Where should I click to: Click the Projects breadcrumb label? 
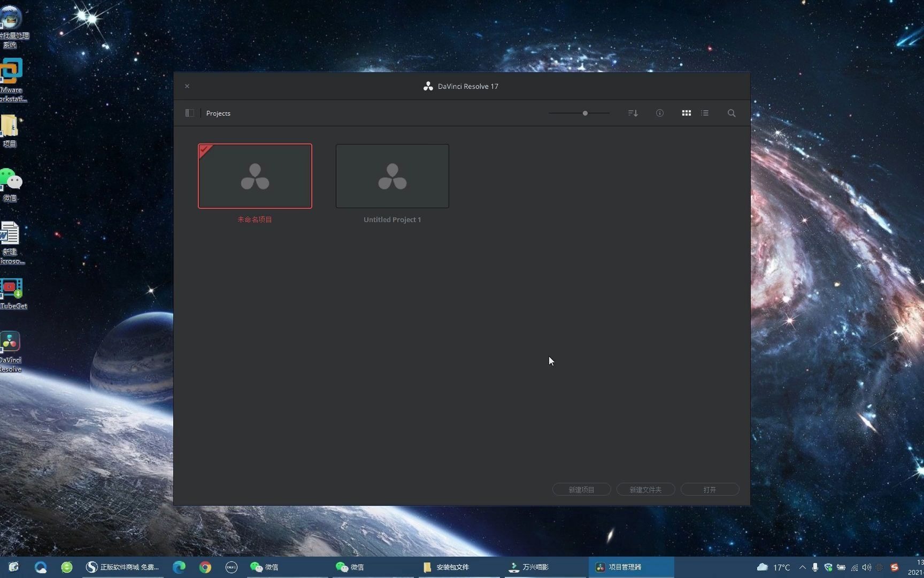(x=218, y=113)
